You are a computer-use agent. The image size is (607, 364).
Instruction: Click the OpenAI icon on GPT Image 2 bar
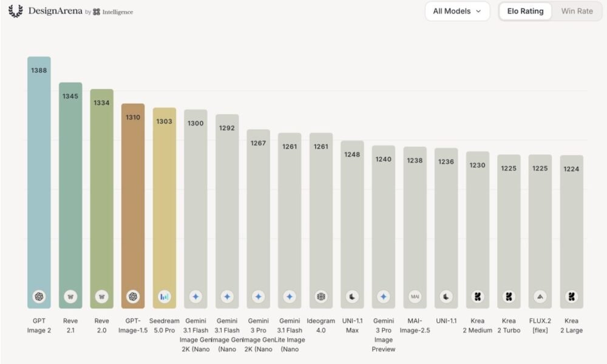(x=39, y=297)
